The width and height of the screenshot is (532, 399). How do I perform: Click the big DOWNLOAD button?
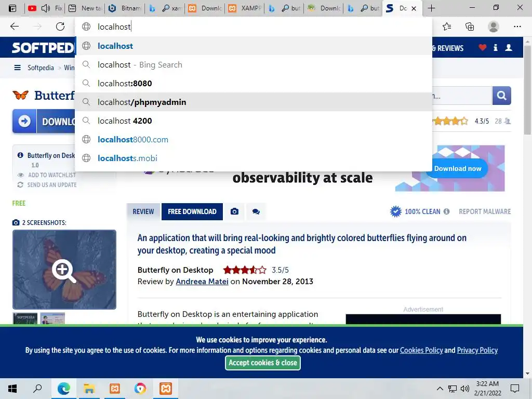coord(44,121)
